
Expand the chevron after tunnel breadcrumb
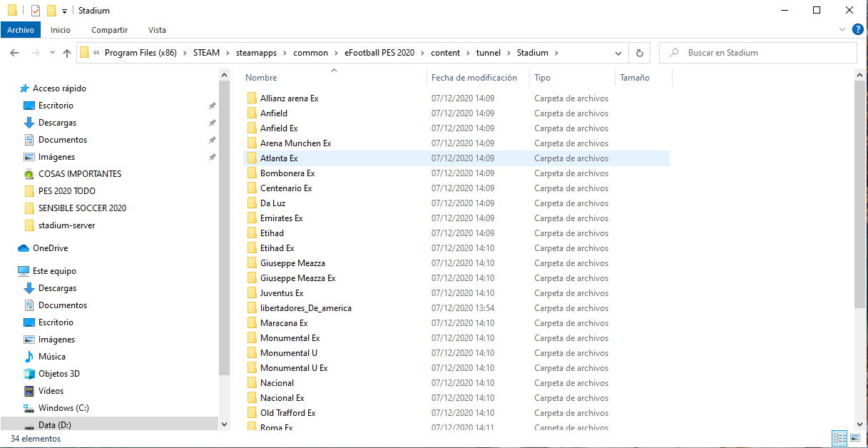click(509, 53)
